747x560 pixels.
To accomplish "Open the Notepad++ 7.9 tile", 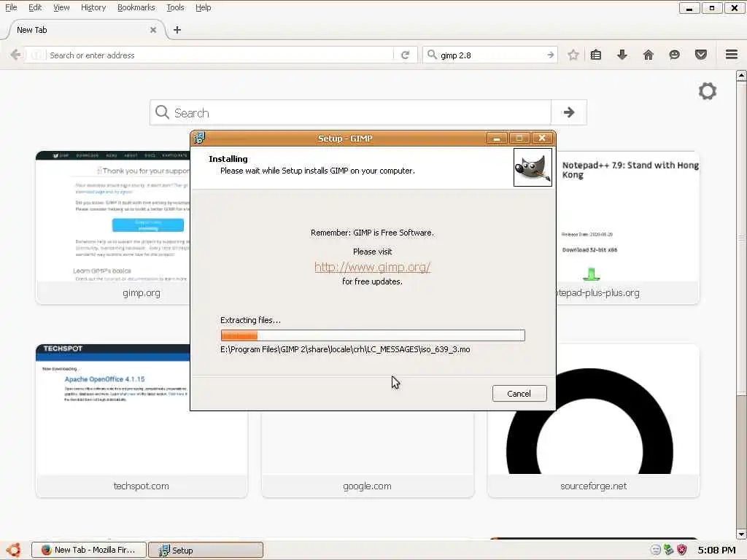I will 628,227.
